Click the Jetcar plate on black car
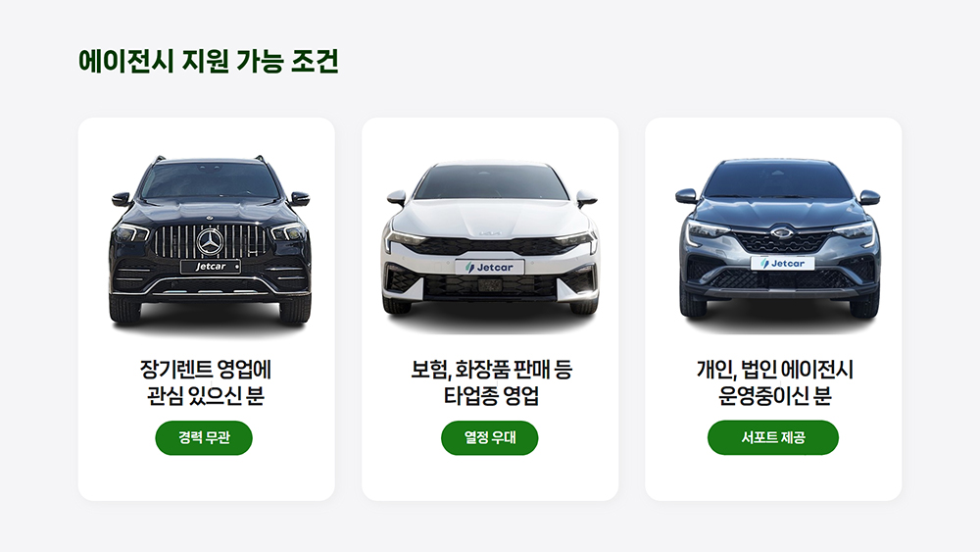980x552 pixels. [211, 267]
